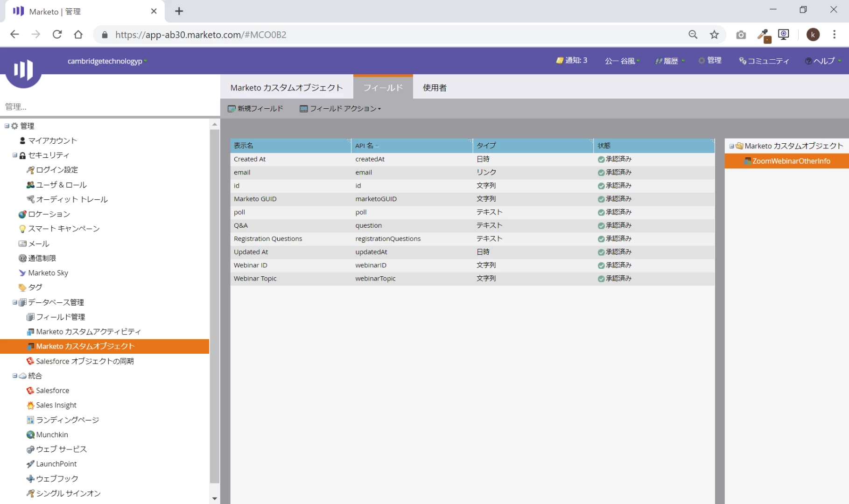The image size is (849, 504).
Task: Click the browser address bar
Action: coord(392,35)
